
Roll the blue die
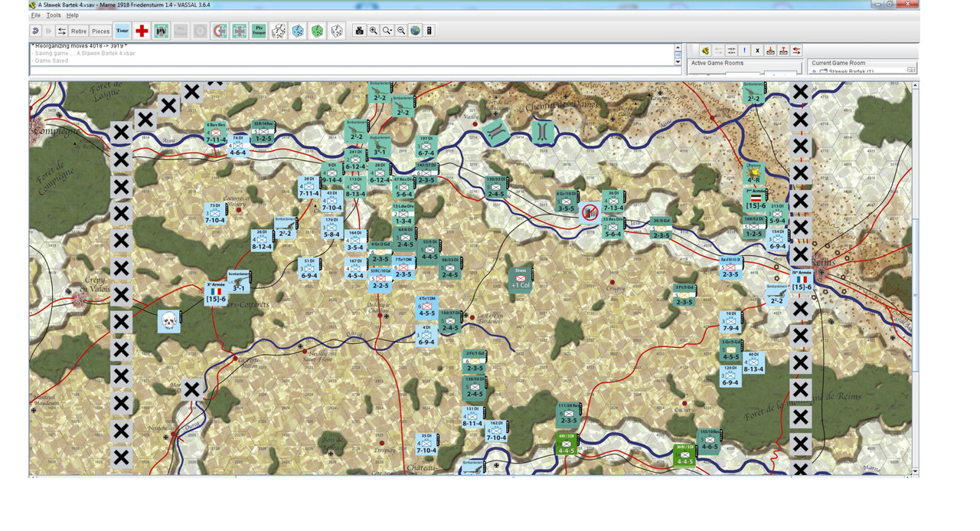298,31
